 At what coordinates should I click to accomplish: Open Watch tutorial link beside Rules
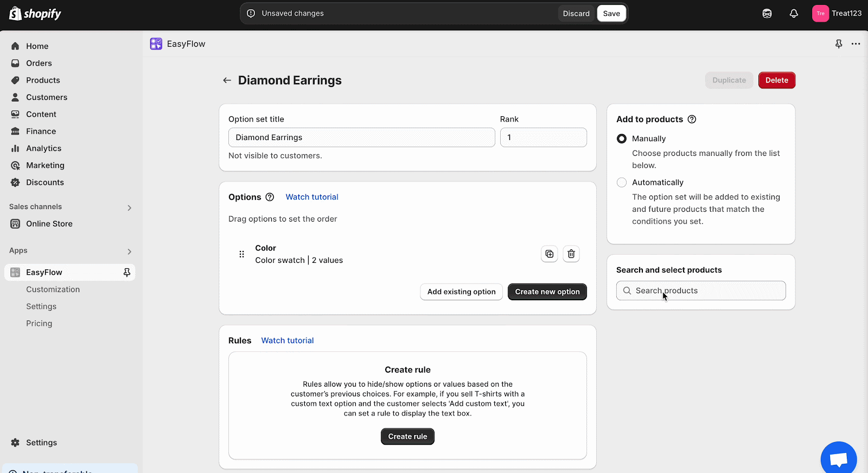click(288, 340)
